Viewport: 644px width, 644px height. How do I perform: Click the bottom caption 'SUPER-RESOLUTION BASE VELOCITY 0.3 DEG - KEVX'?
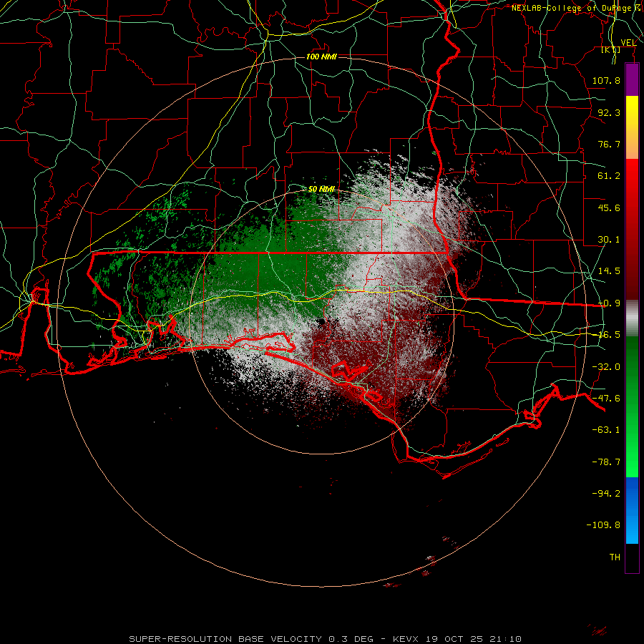pyautogui.click(x=273, y=639)
